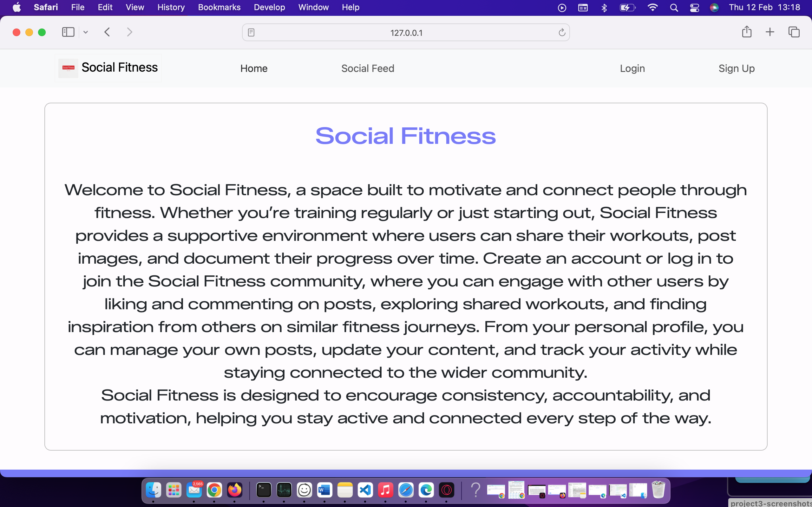The image size is (812, 507).
Task: Open the Bookmarks menu
Action: tap(219, 7)
